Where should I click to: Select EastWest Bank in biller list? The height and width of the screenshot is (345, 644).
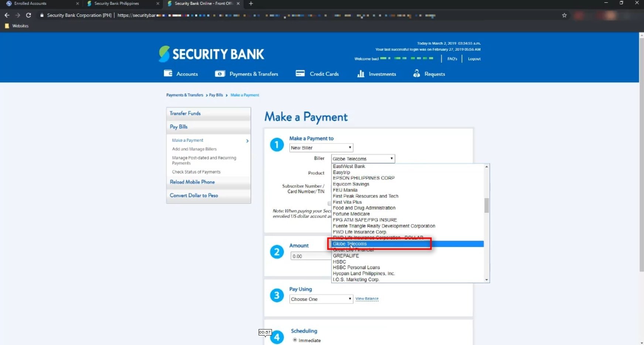tap(408, 166)
